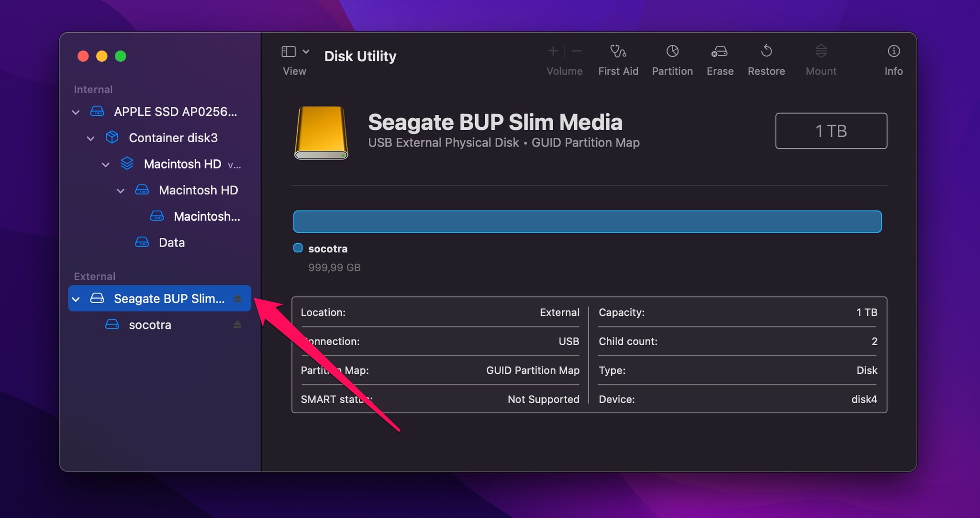Image resolution: width=980 pixels, height=518 pixels.
Task: Select the Data volume in sidebar
Action: click(x=171, y=242)
